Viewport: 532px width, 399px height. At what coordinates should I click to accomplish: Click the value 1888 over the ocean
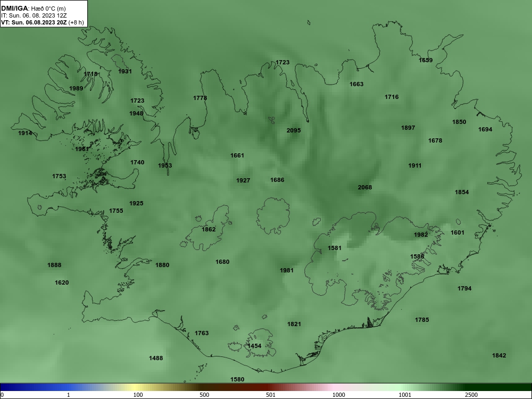(54, 265)
